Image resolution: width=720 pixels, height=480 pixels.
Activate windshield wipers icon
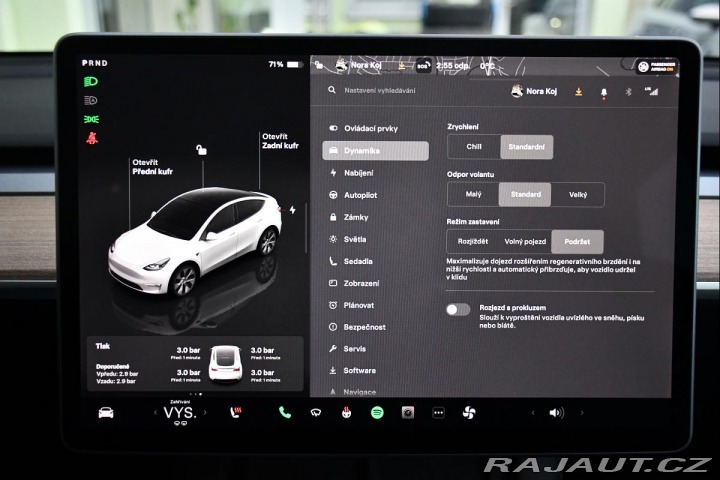315,413
